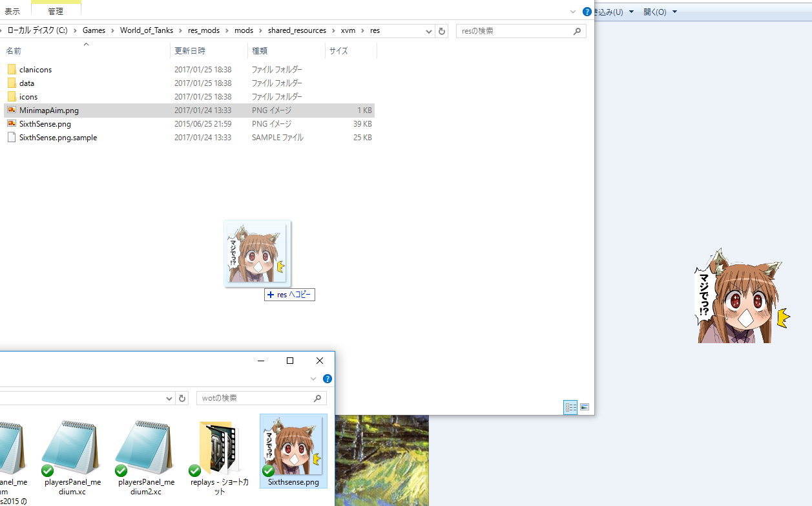Expand chevron after World_of_Tanks in breadcrumb
Image resolution: width=812 pixels, height=506 pixels.
pyautogui.click(x=180, y=30)
